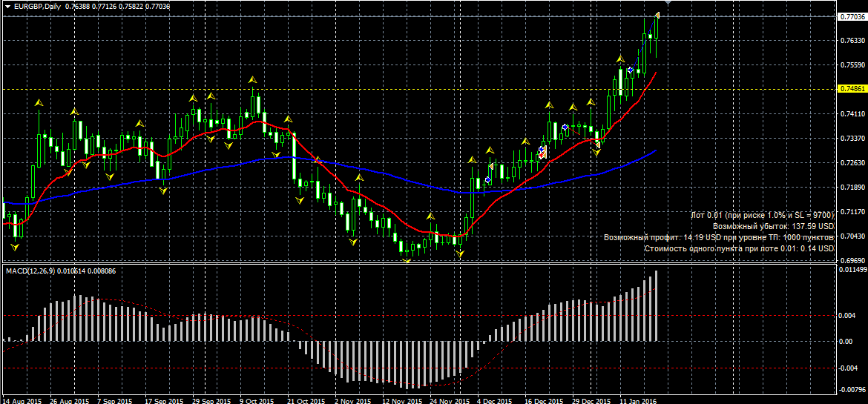Click the 9 Oct 2015 date label
868x404 pixels.
point(257,400)
